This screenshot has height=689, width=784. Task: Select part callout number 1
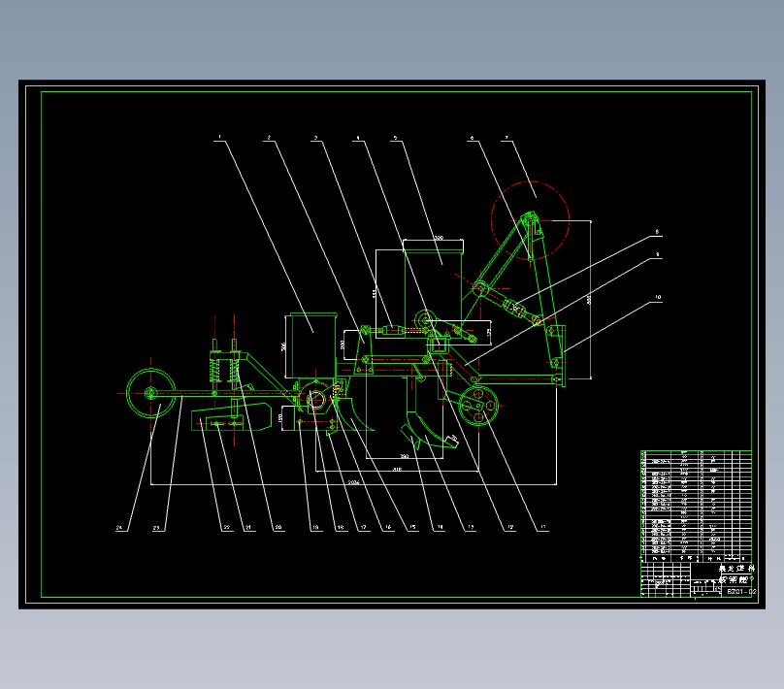[219, 137]
